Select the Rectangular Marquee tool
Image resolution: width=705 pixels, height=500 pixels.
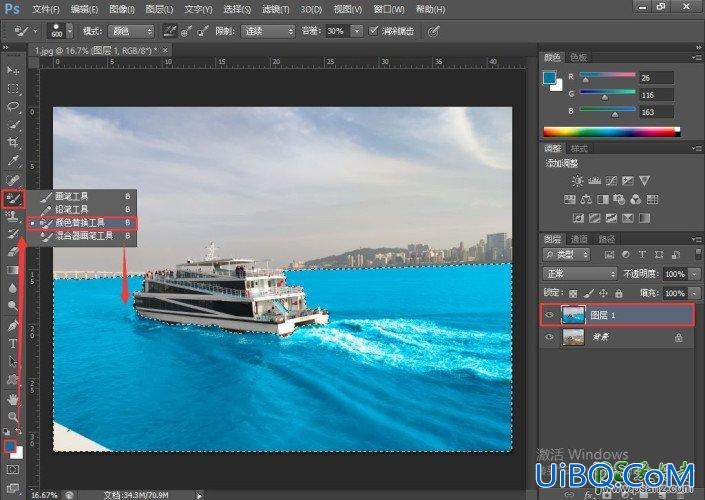point(13,89)
